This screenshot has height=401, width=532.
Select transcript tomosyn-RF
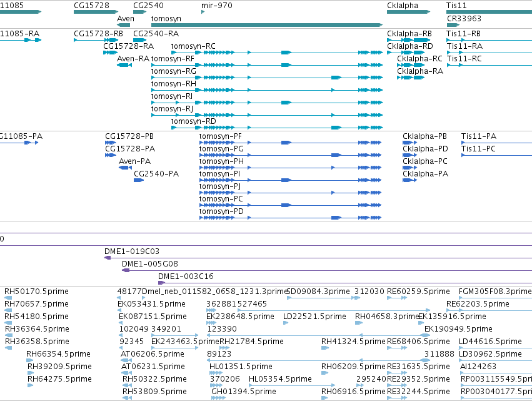pos(267,65)
